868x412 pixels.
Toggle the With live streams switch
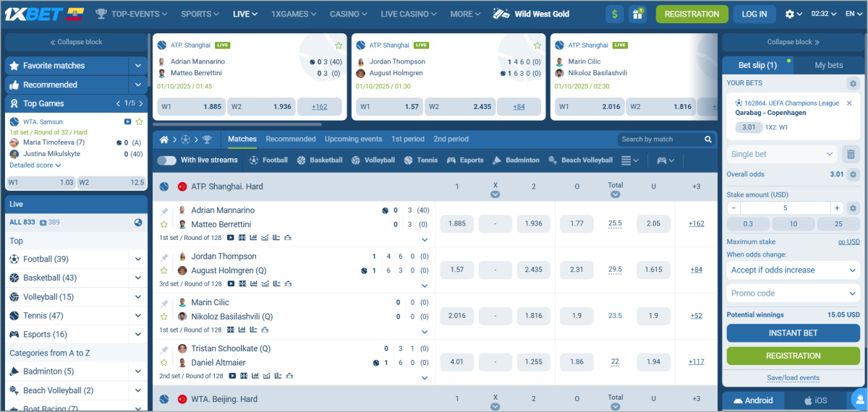click(166, 160)
